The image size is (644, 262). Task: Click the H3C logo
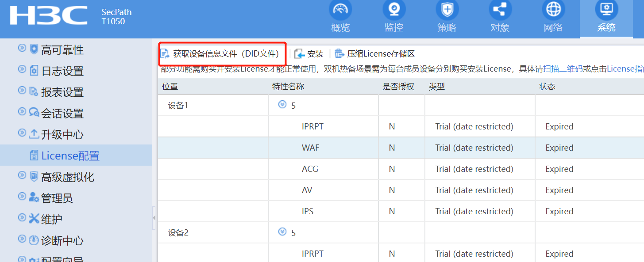48,15
